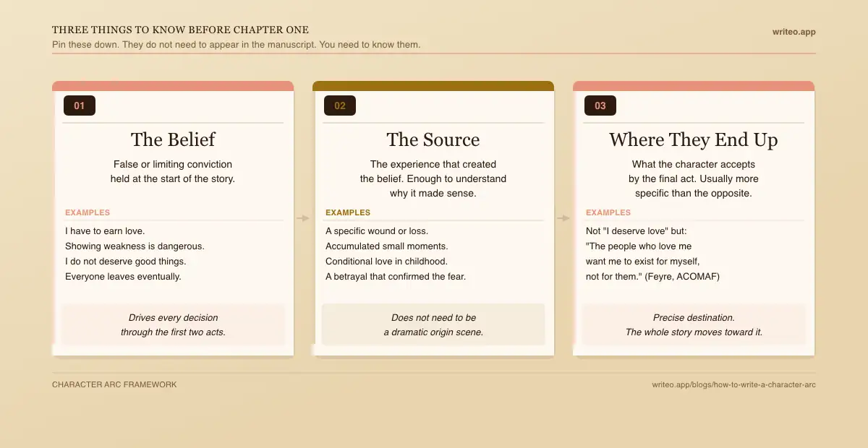The width and height of the screenshot is (868, 448).
Task: Click 'False or limiting conviction' description
Action: click(173, 171)
